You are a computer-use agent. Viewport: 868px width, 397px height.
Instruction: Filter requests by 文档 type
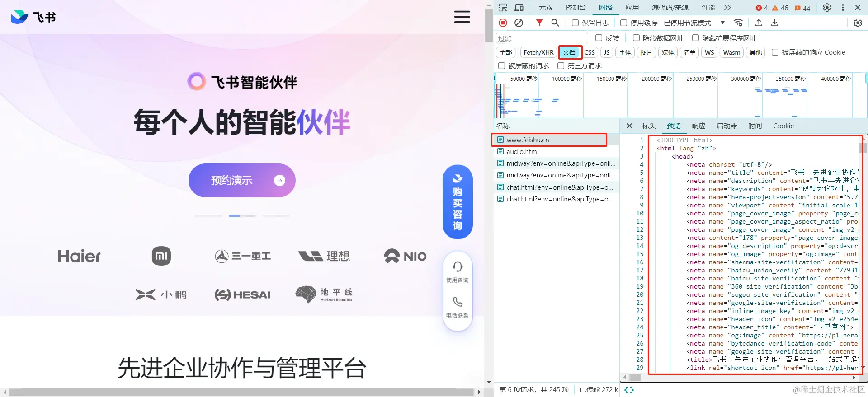[x=569, y=52]
